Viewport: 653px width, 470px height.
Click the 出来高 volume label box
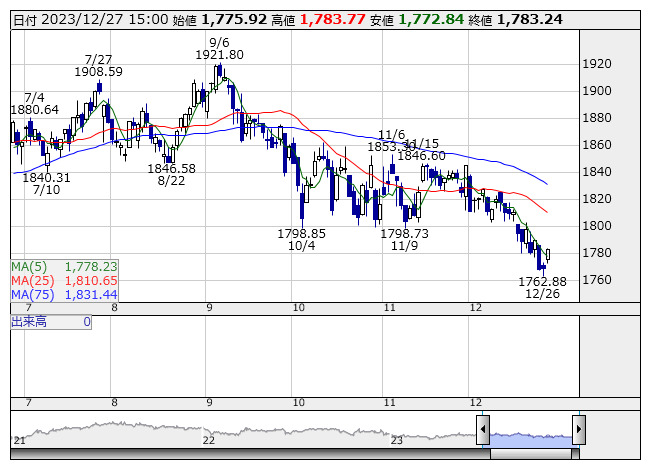coord(51,322)
